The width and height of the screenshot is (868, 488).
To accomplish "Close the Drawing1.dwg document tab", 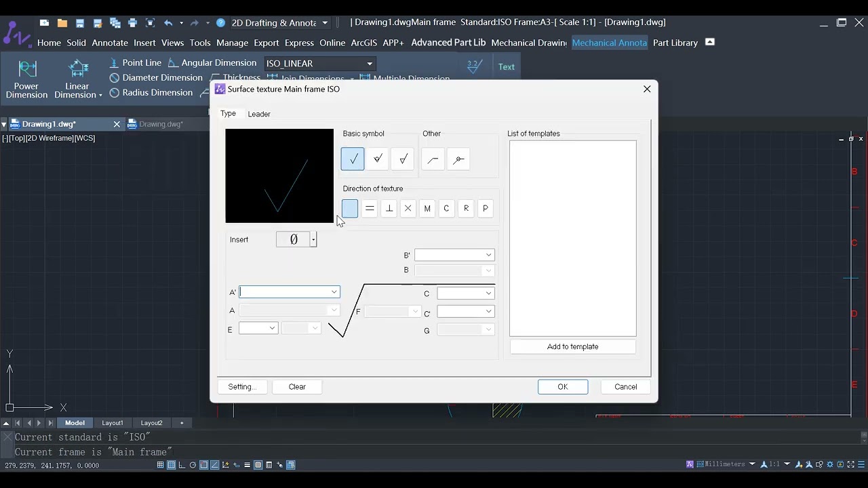I will point(117,124).
